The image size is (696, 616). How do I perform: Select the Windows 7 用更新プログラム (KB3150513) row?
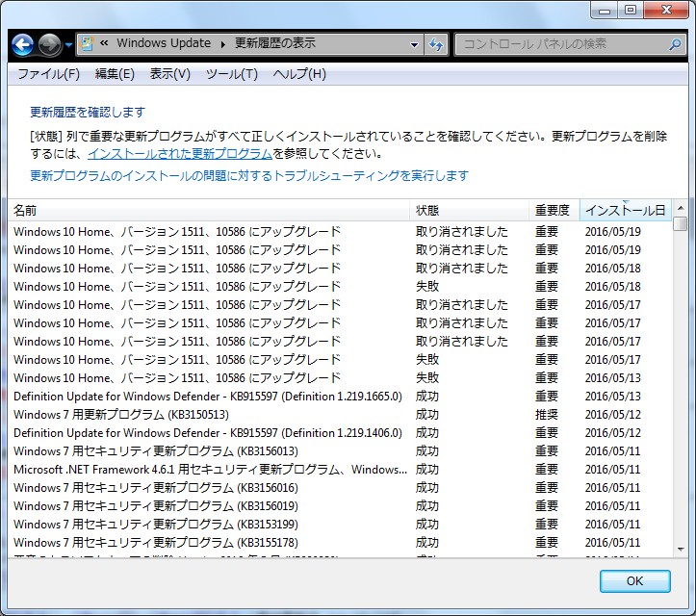[x=340, y=415]
